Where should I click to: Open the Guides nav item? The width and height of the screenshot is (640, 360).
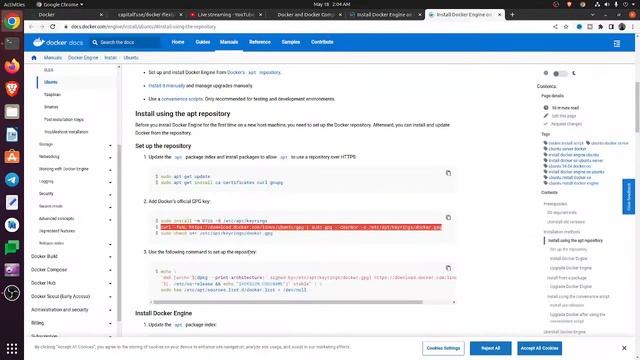coord(202,42)
